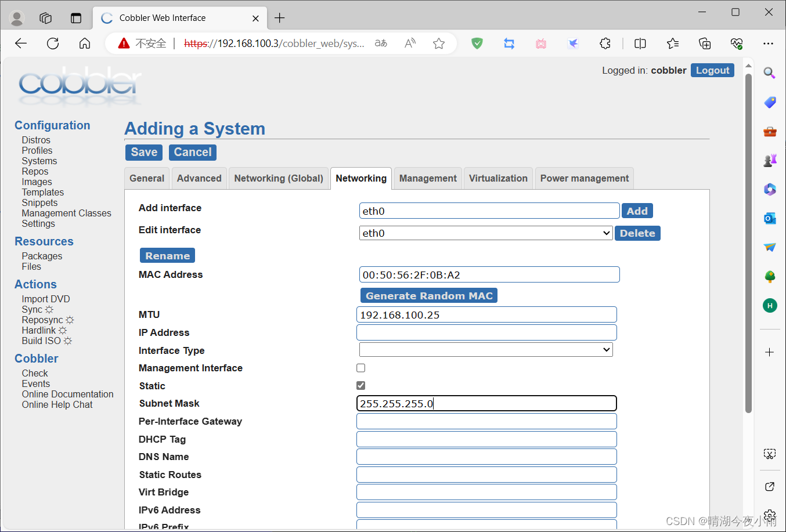Open the green shield extension
Image resolution: width=786 pixels, height=532 pixels.
point(477,44)
